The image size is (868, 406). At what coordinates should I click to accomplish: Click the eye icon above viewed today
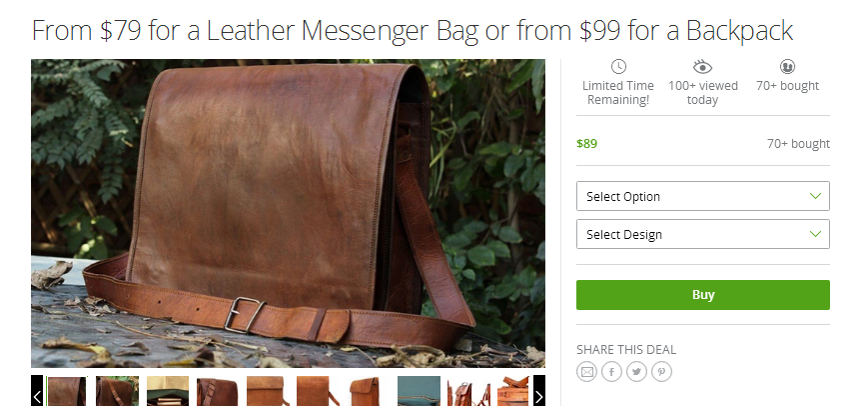point(702,67)
